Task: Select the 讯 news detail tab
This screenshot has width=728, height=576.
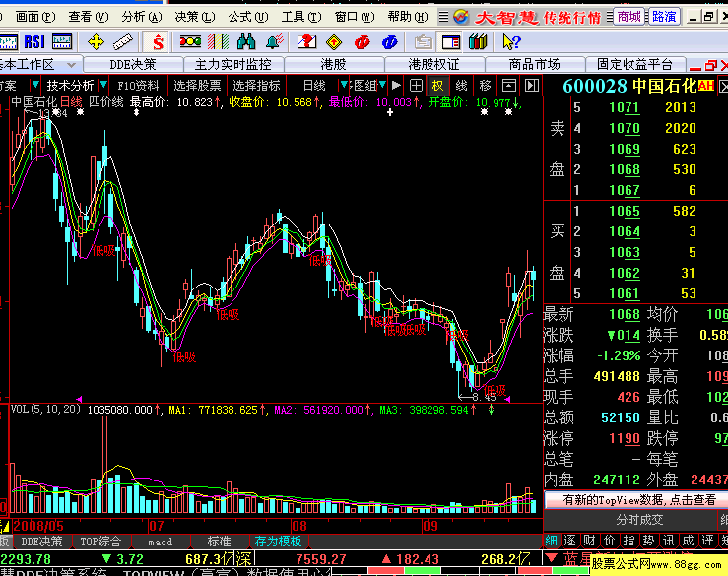Action: (669, 541)
